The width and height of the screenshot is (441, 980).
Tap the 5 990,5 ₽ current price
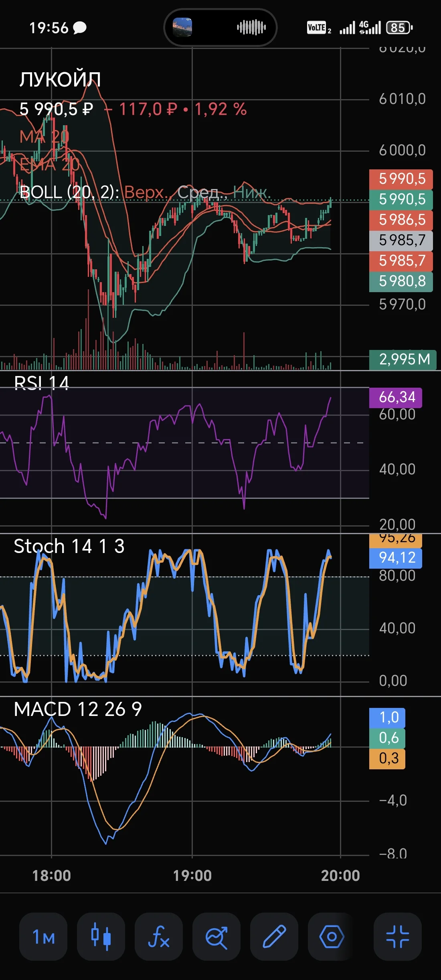(56, 109)
